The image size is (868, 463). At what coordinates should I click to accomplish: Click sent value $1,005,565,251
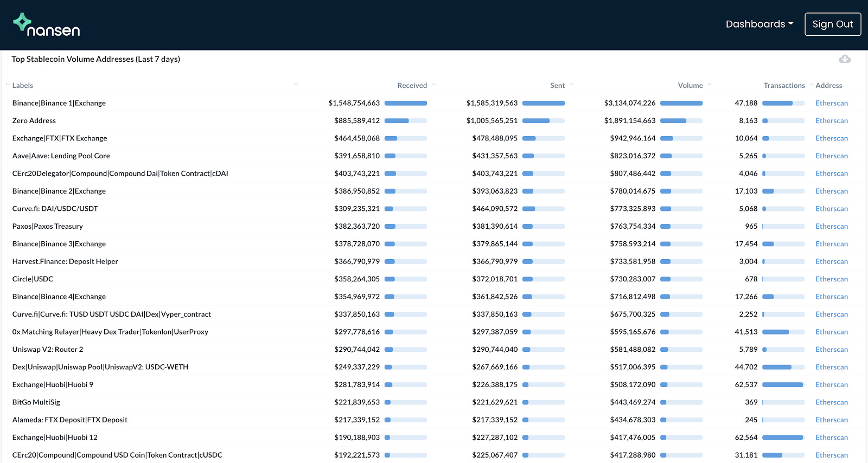492,120
